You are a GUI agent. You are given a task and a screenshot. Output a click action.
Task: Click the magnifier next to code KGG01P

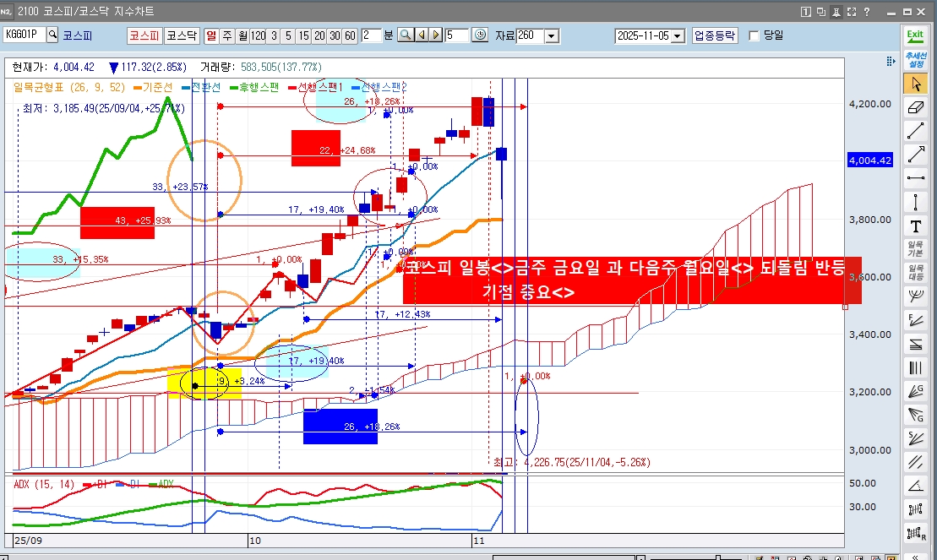[52, 35]
